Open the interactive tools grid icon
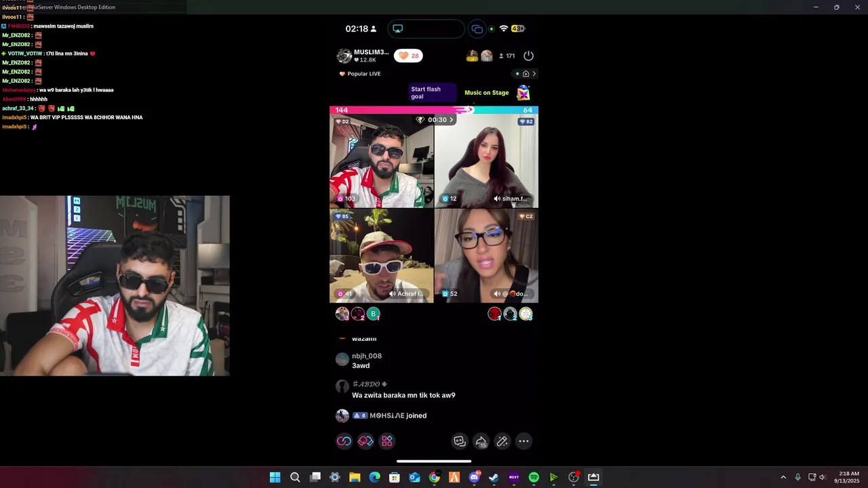 387,441
